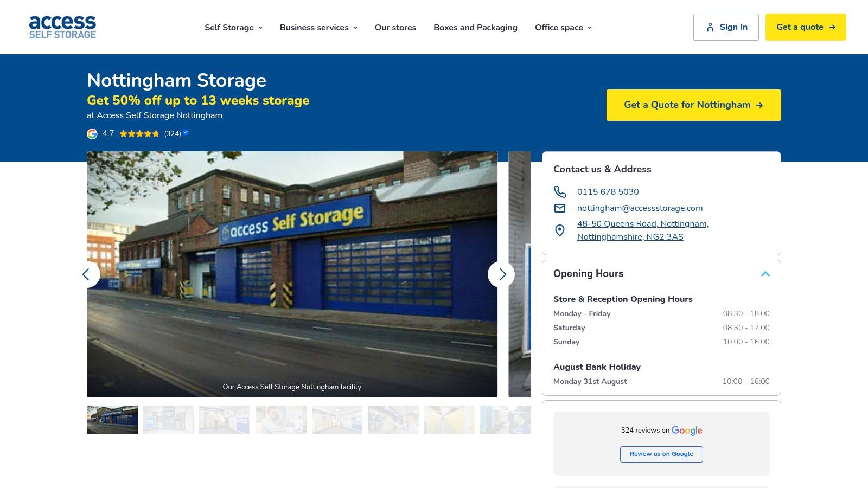Image resolution: width=868 pixels, height=488 pixels.
Task: Click the Google wordmark in reviews box
Action: click(x=687, y=431)
